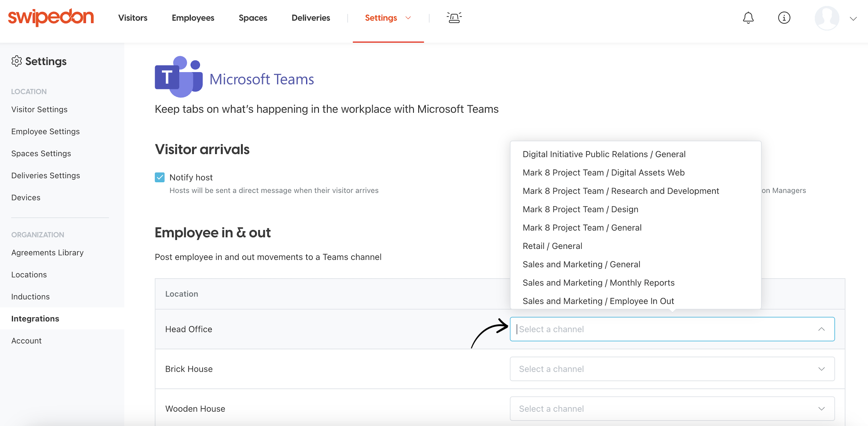Choose Mark 8 Project Team / Research and Development
Screen dimensions: 868x426
click(x=621, y=191)
